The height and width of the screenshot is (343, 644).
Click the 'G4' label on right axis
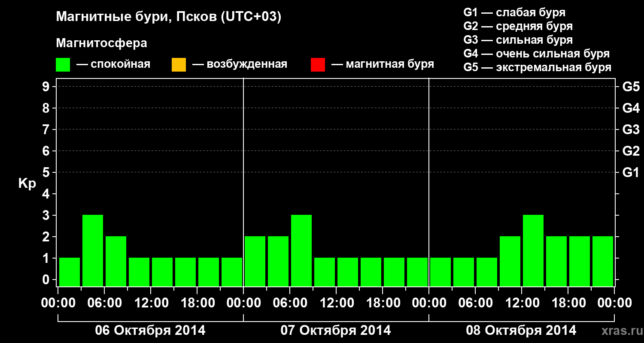point(631,108)
